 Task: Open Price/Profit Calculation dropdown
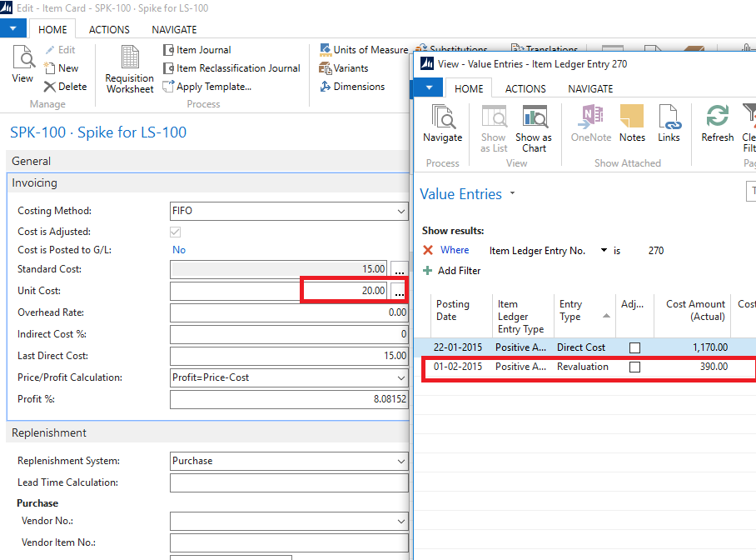click(x=401, y=377)
